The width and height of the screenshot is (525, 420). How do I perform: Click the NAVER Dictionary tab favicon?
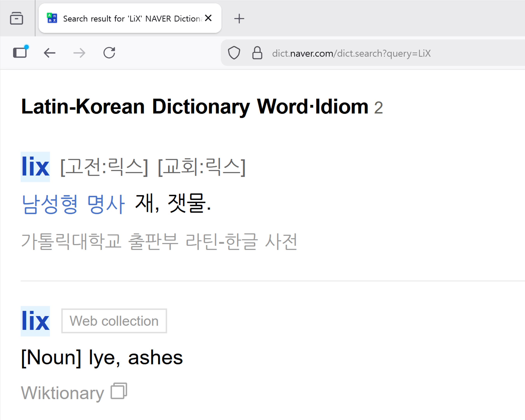click(52, 18)
